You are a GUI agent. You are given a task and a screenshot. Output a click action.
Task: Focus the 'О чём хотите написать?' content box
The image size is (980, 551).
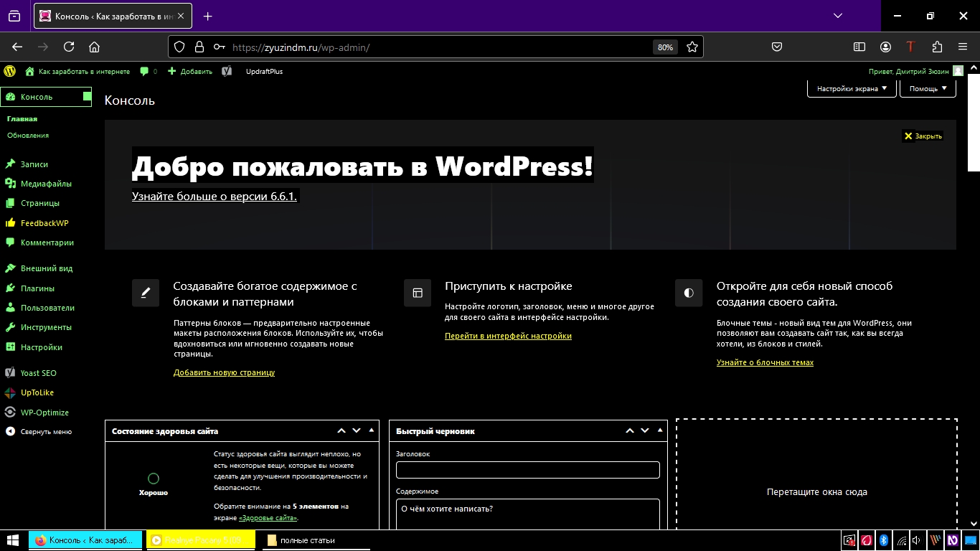[x=528, y=514]
